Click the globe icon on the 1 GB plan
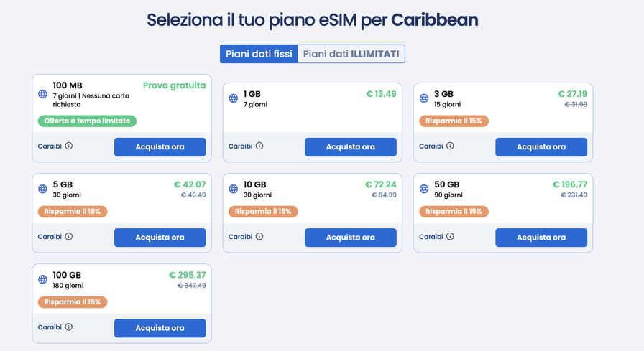The image size is (644, 351). click(233, 98)
